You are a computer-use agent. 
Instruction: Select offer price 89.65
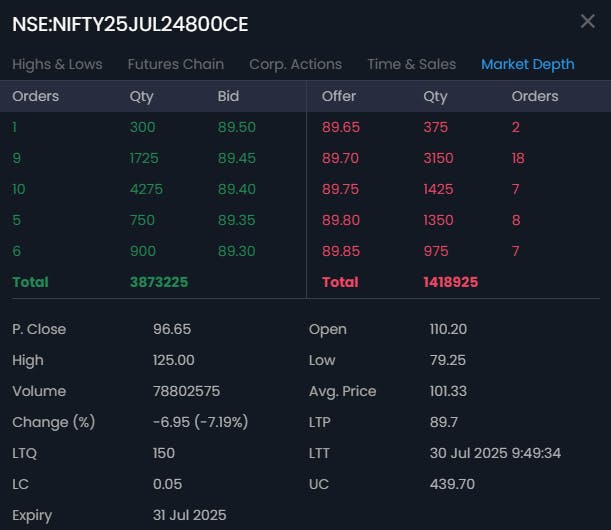(x=341, y=127)
